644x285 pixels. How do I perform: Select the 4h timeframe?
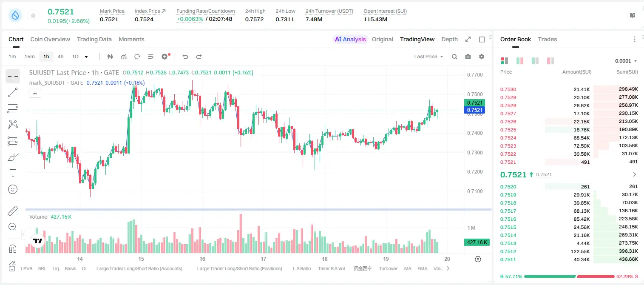point(61,57)
